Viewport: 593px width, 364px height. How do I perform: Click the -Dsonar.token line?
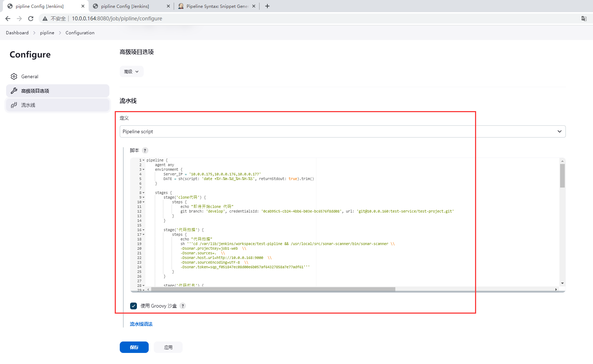pyautogui.click(x=245, y=267)
